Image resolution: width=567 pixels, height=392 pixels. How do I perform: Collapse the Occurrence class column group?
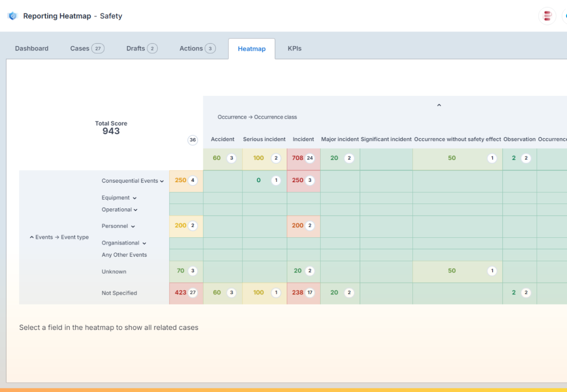point(439,105)
